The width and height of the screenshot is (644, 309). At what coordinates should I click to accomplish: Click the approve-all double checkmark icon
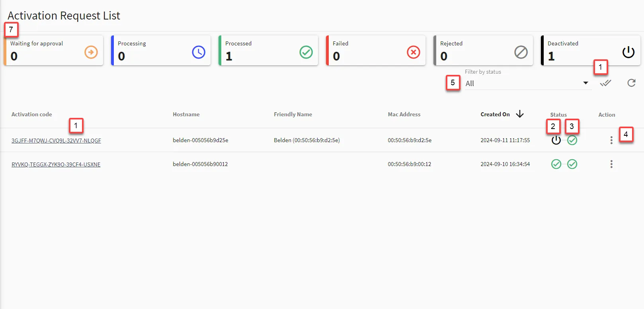point(605,83)
